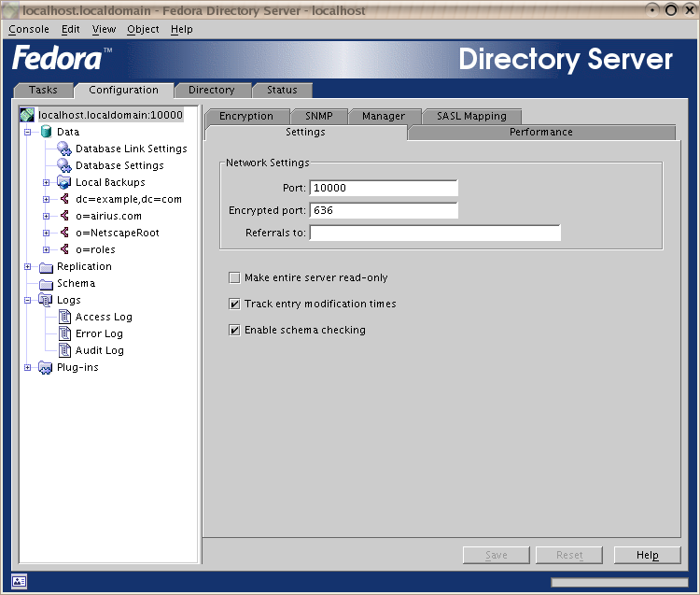Expand the Replication node
This screenshot has height=595, width=700.
tap(28, 267)
